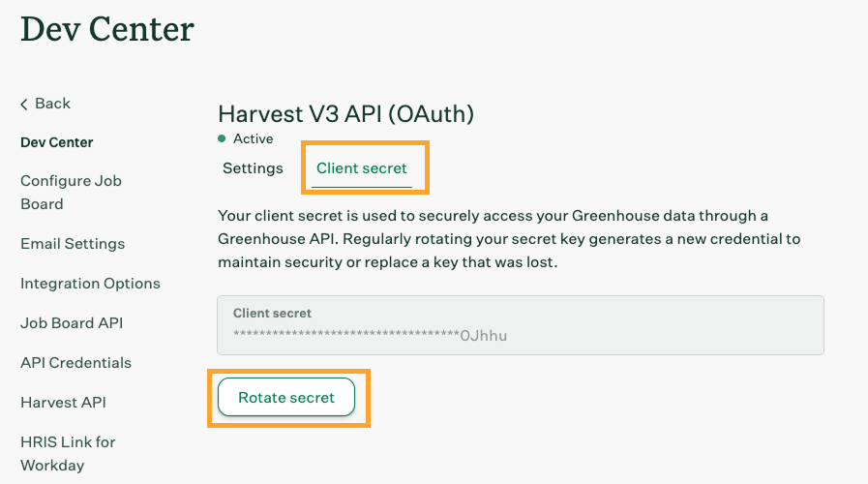Open HRIS Link for Workday

[68, 453]
